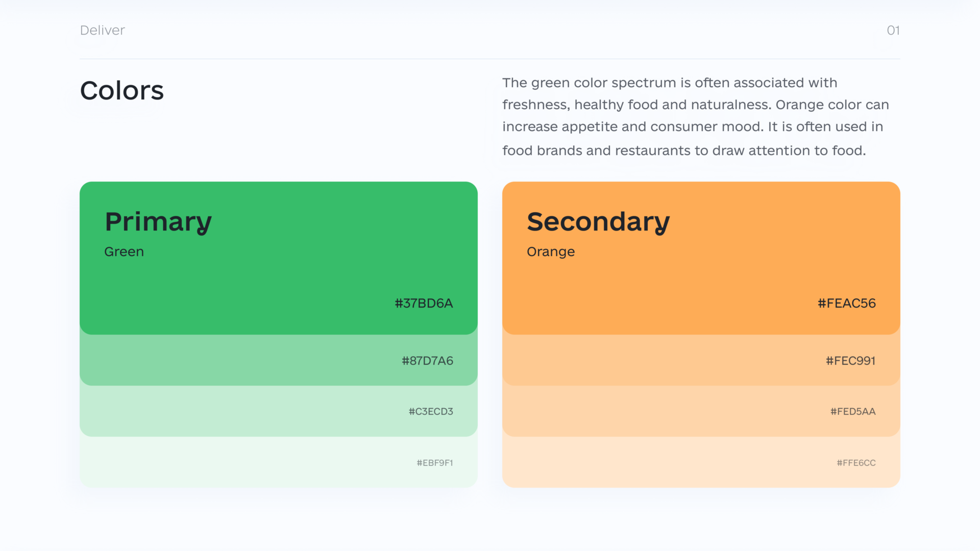
Task: Click the #FEAC56 secondary orange swatch
Action: pyautogui.click(x=701, y=258)
